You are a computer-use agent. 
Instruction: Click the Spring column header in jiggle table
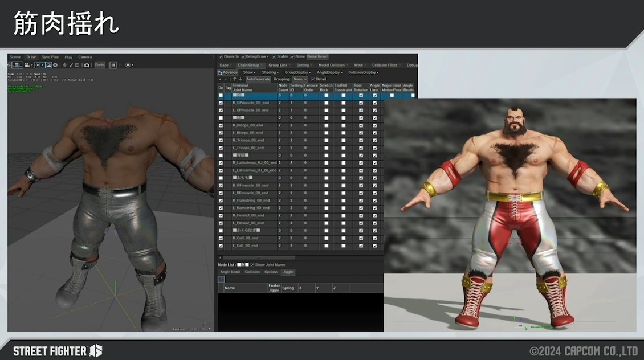pyautogui.click(x=288, y=288)
